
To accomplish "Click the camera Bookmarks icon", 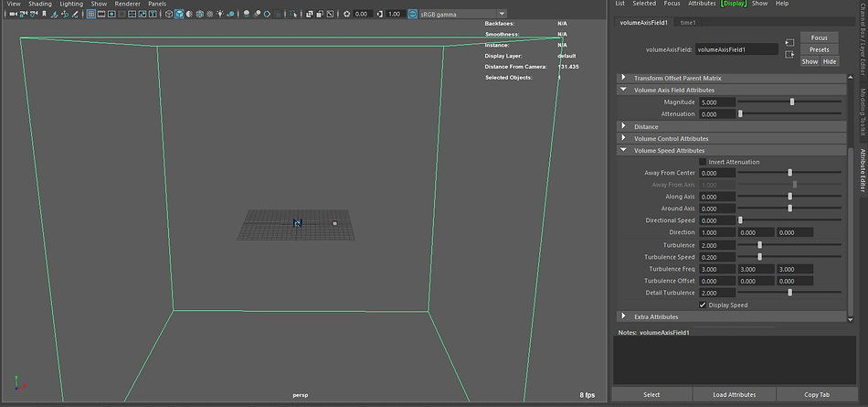I will coord(44,14).
